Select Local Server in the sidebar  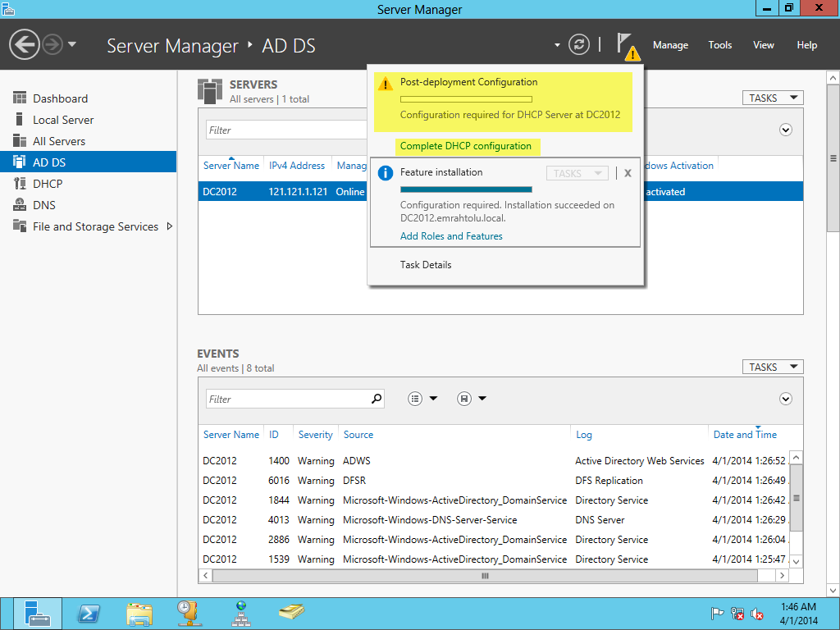89,120
